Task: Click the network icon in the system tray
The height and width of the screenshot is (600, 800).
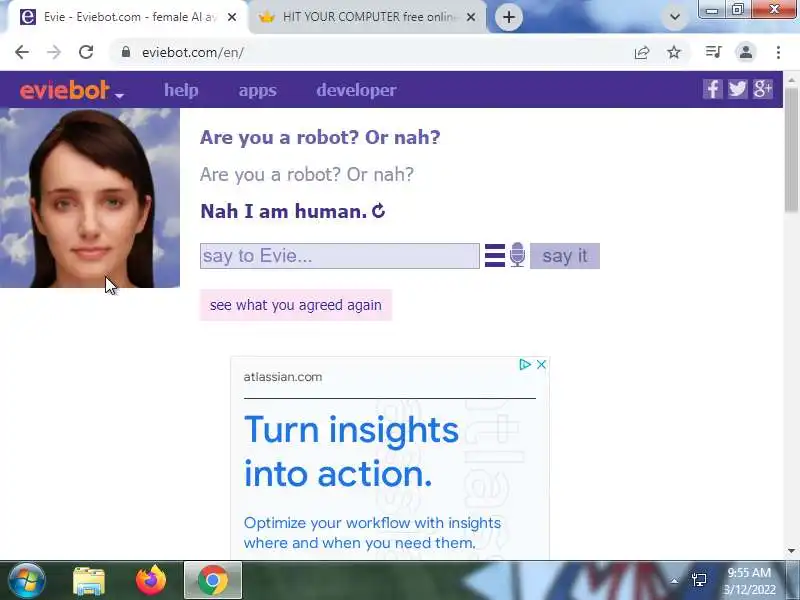Action: (x=699, y=580)
